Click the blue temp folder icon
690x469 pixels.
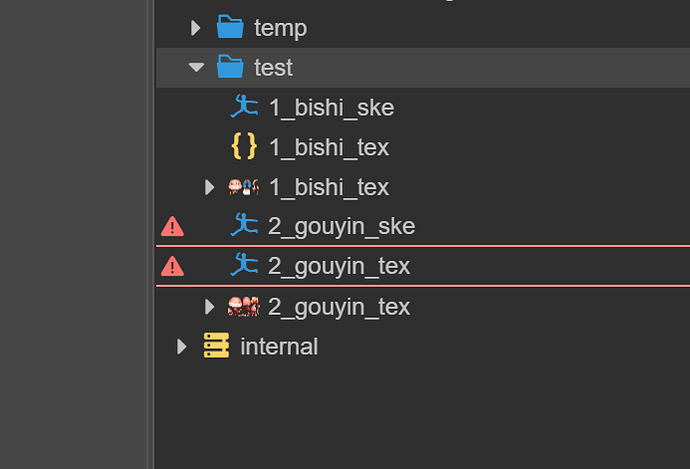(230, 27)
